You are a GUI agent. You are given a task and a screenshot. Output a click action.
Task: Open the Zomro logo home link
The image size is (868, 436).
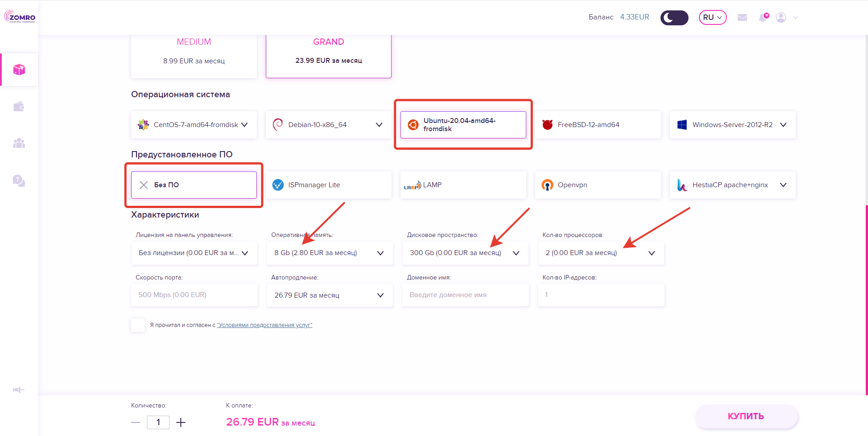coord(20,17)
